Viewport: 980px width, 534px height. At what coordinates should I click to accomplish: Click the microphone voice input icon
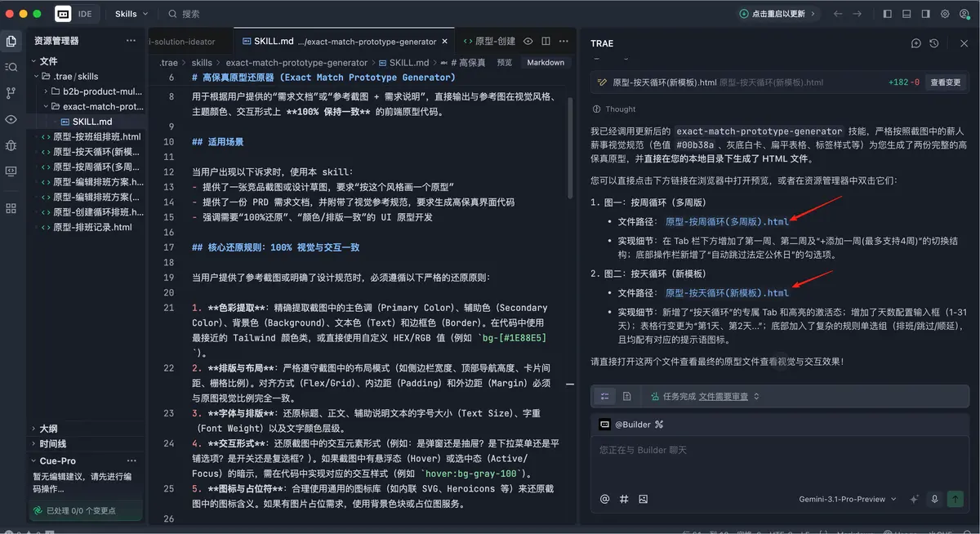tap(933, 499)
